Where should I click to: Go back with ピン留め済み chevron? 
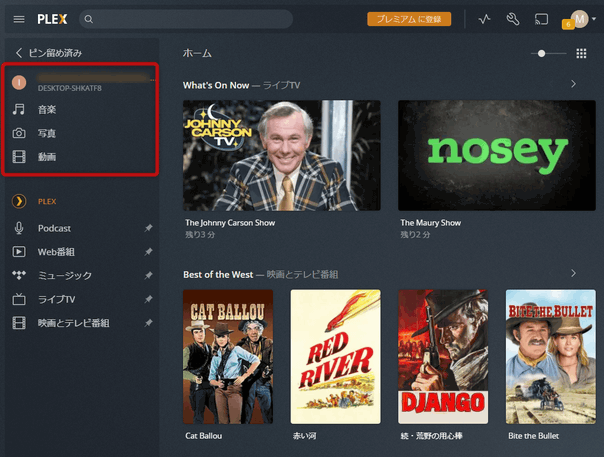click(x=18, y=53)
